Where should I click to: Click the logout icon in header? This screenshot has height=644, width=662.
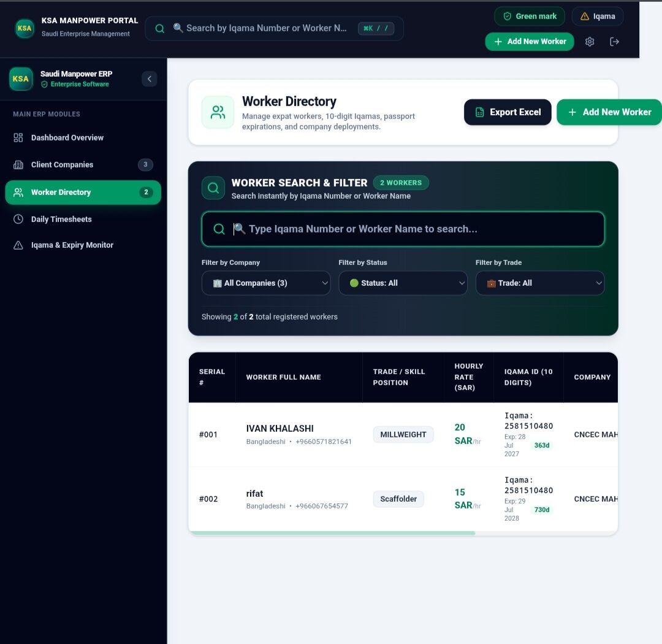coord(614,42)
